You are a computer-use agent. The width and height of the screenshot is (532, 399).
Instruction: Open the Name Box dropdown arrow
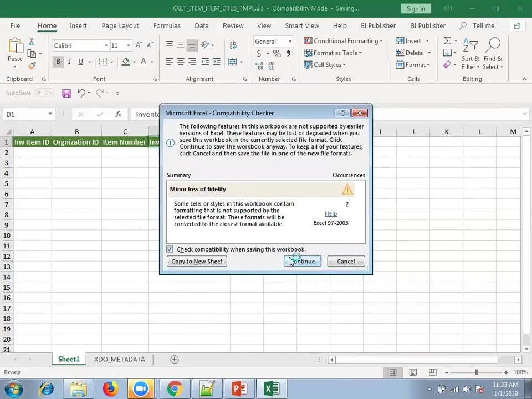click(50, 114)
